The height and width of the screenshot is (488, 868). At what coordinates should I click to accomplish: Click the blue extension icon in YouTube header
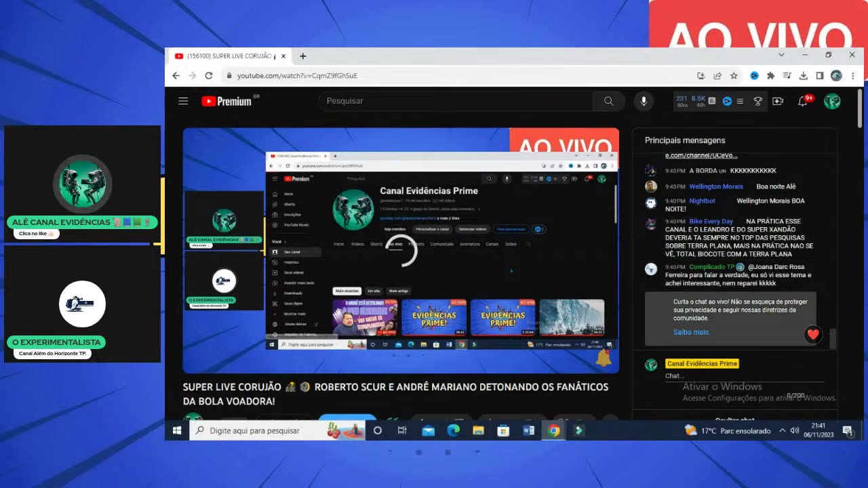tap(727, 101)
